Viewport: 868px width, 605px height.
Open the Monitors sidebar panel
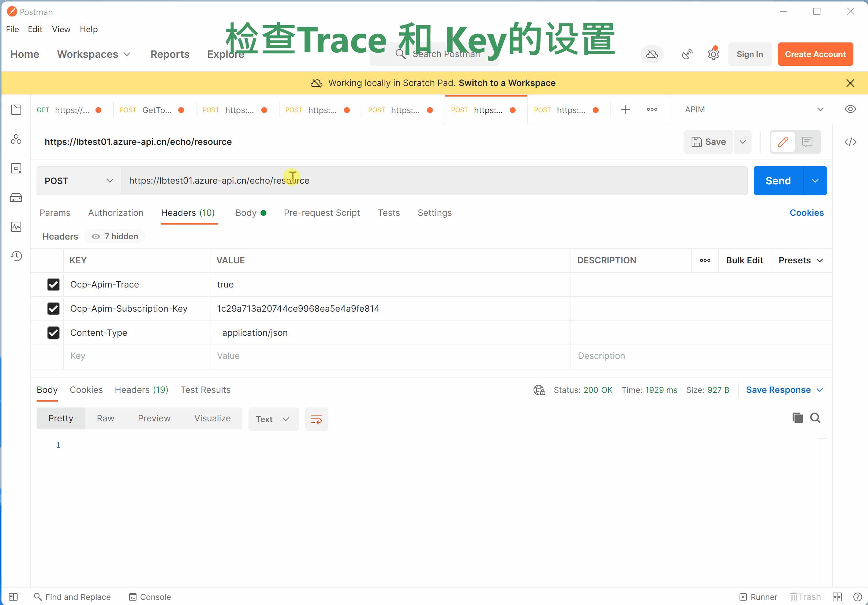click(16, 227)
